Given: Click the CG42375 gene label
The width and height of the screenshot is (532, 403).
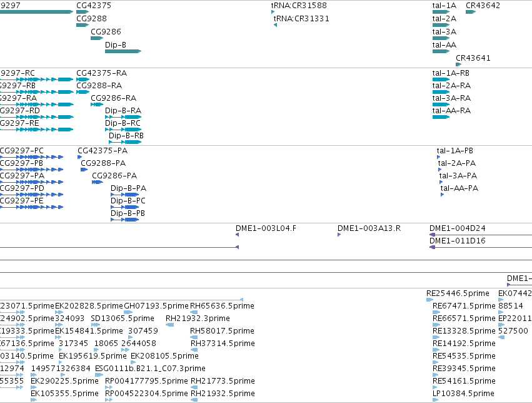Looking at the screenshot, I should (94, 6).
